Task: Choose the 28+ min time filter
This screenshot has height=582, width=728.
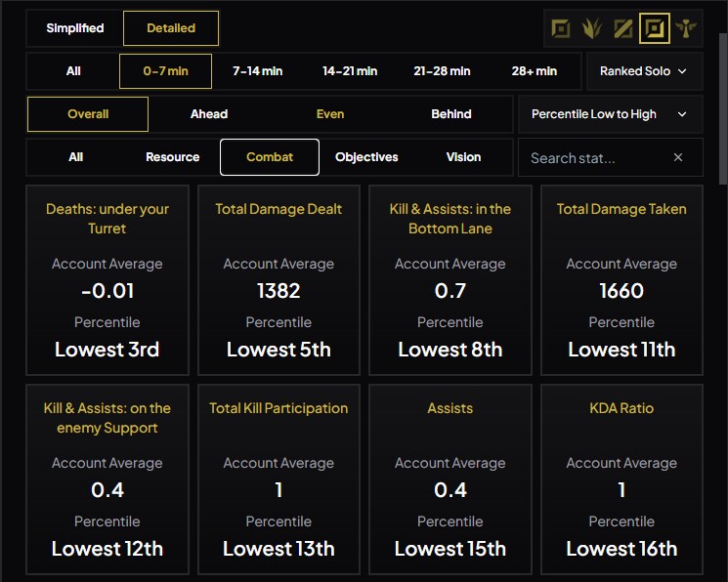Action: tap(534, 71)
